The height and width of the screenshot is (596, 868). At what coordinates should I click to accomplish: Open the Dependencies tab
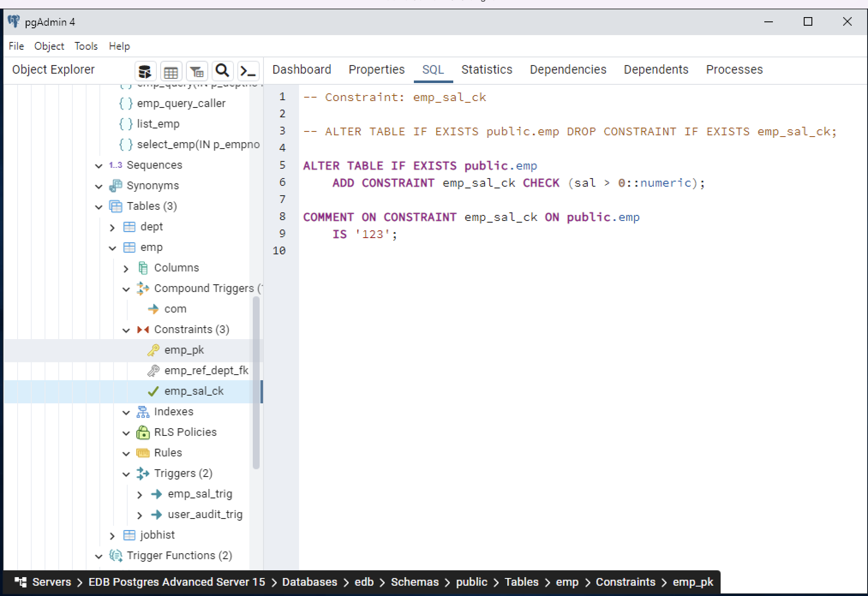(568, 69)
